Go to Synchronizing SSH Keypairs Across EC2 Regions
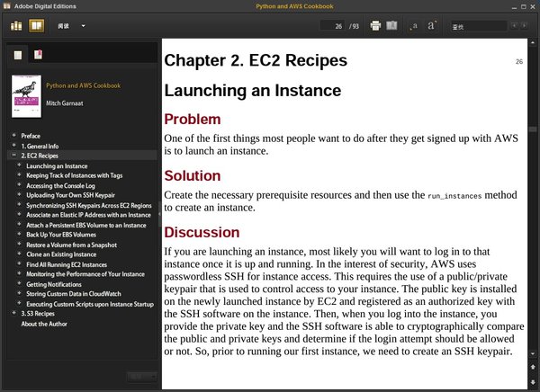This screenshot has width=540, height=392. pos(89,206)
